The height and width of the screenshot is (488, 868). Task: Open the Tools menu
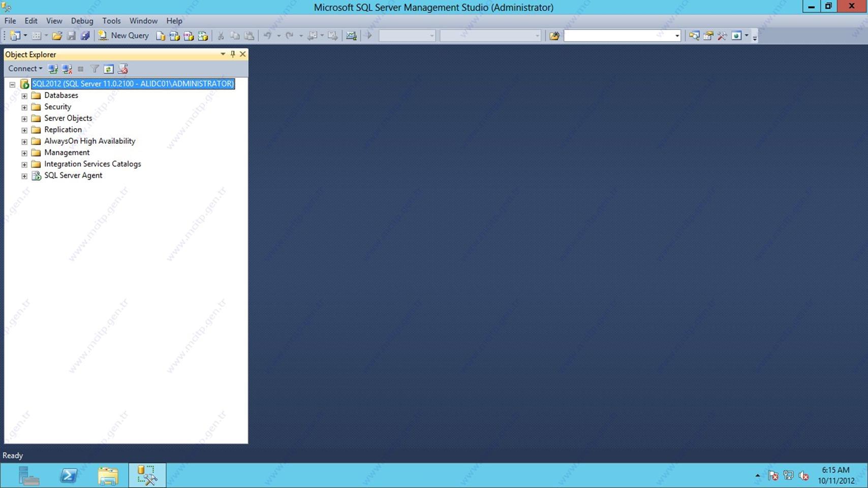coord(111,21)
